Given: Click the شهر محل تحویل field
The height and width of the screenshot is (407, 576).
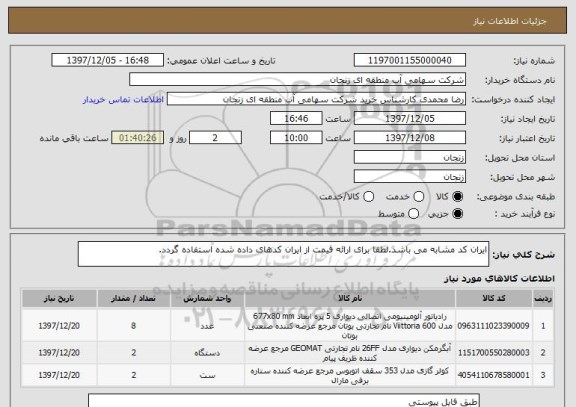Looking at the screenshot, I should 410,177.
